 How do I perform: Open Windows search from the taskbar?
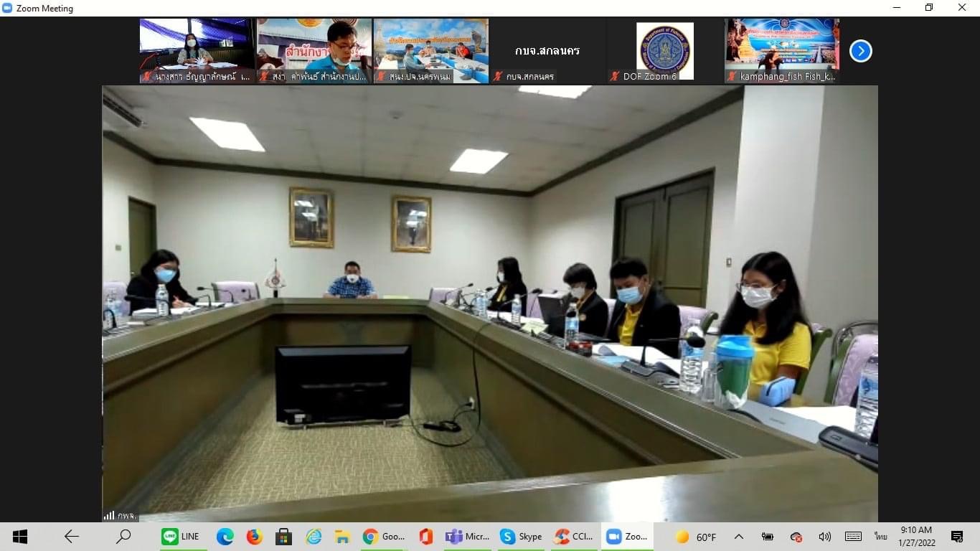(123, 537)
